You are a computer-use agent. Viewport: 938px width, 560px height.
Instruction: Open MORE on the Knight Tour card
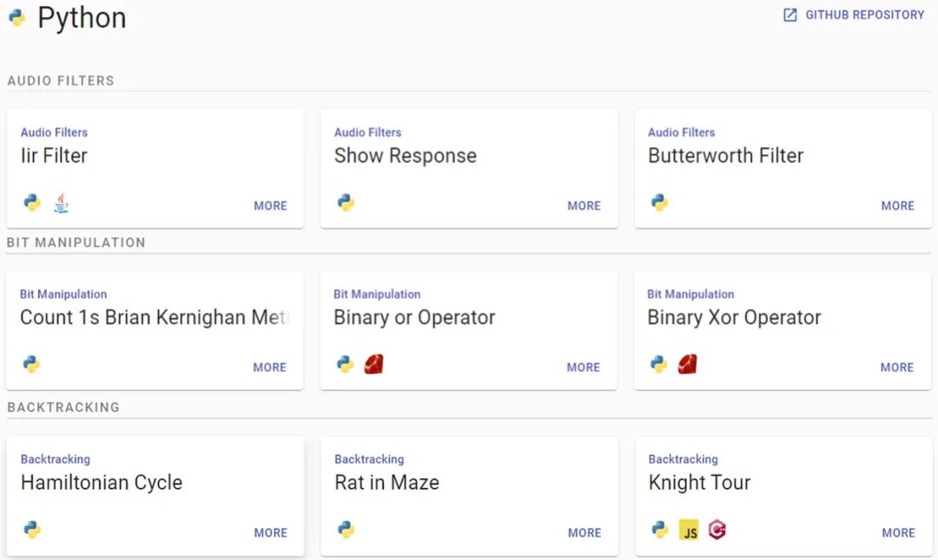pos(898,532)
